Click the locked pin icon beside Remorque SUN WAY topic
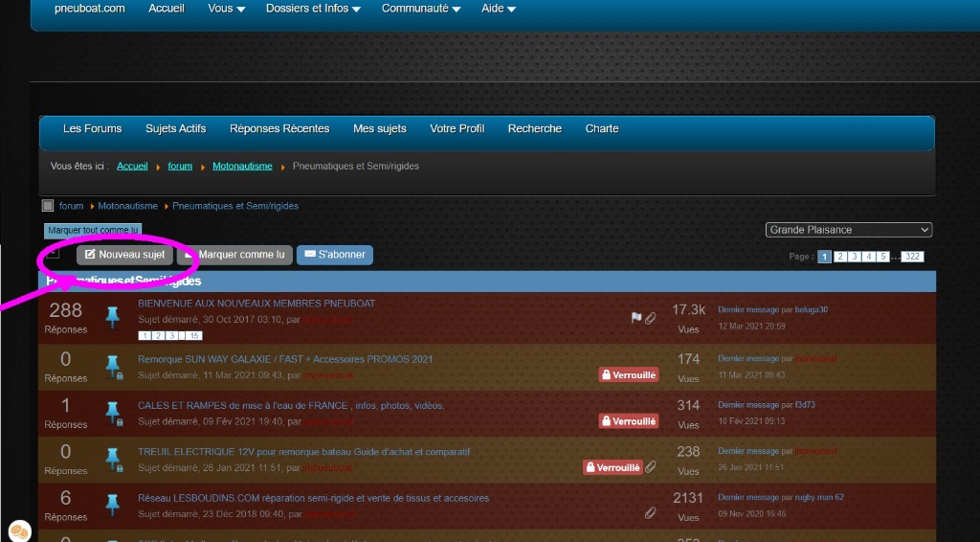Viewport: 980px width, 542px height. (113, 366)
